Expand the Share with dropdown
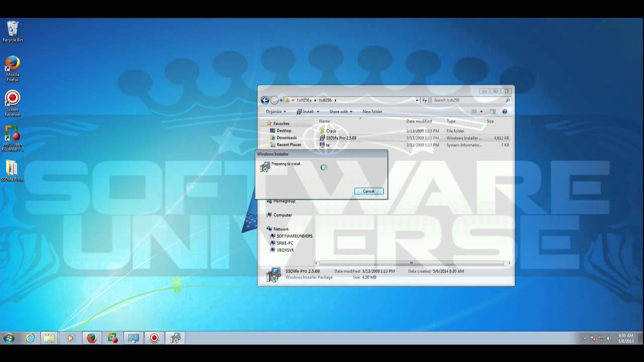The width and height of the screenshot is (644, 362). tap(341, 112)
